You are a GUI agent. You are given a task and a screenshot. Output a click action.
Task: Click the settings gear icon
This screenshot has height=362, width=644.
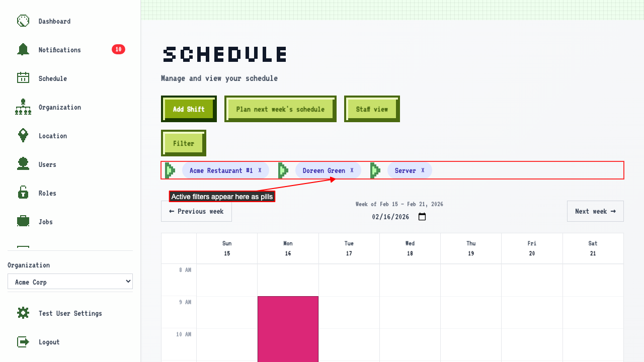click(x=23, y=313)
